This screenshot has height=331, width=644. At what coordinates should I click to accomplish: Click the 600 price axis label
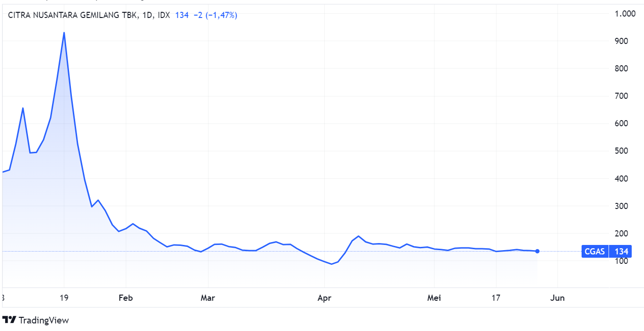pos(621,123)
